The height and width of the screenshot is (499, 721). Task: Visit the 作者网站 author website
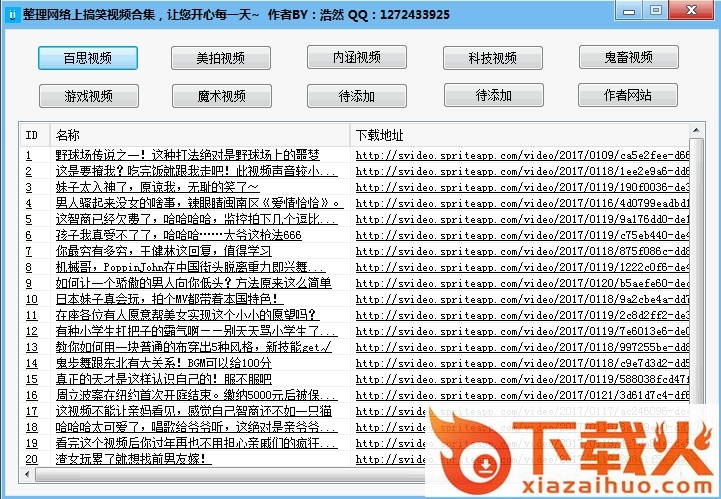[x=628, y=96]
